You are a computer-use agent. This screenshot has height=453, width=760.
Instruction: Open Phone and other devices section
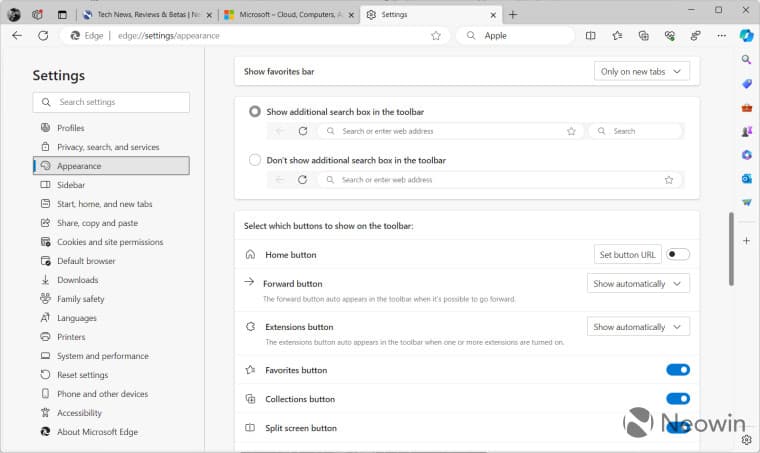[x=111, y=394]
